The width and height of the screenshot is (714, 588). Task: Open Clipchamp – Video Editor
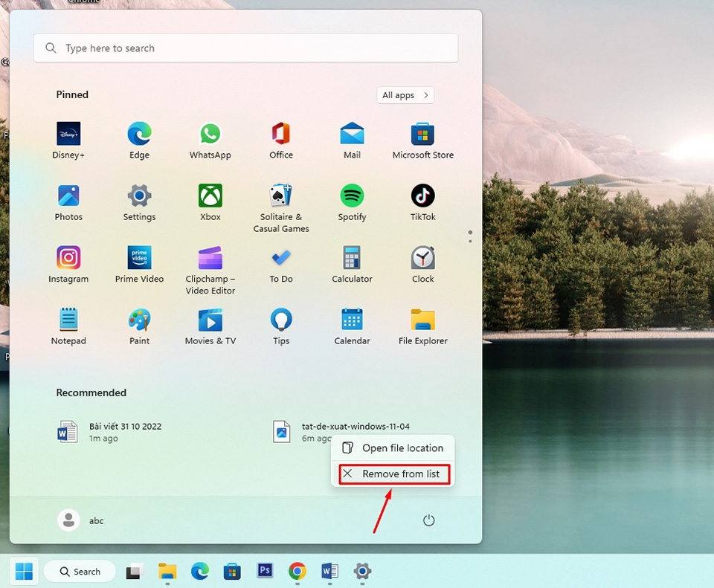click(210, 270)
